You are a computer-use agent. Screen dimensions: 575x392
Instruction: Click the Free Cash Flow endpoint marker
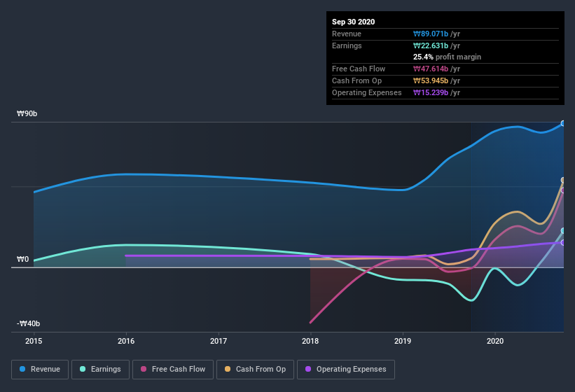pyautogui.click(x=563, y=190)
